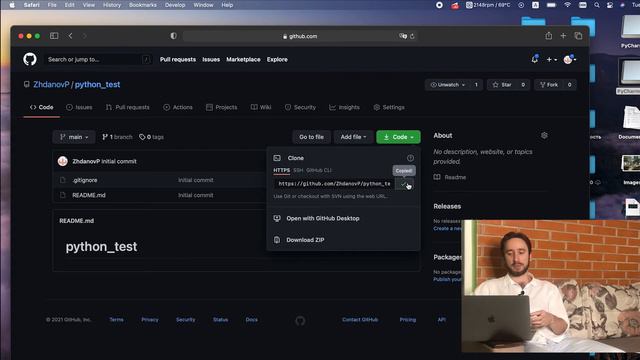
Task: Open the Unwatch dropdown
Action: click(448, 85)
